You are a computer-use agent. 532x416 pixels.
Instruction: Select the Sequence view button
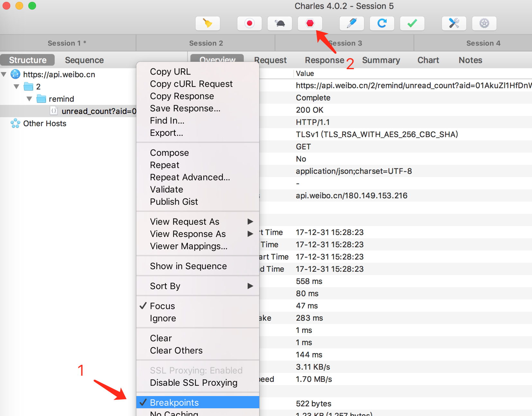84,60
